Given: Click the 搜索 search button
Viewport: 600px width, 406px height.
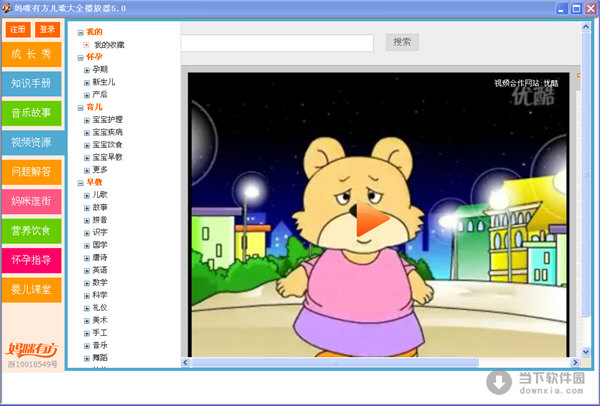Looking at the screenshot, I should click(x=402, y=42).
